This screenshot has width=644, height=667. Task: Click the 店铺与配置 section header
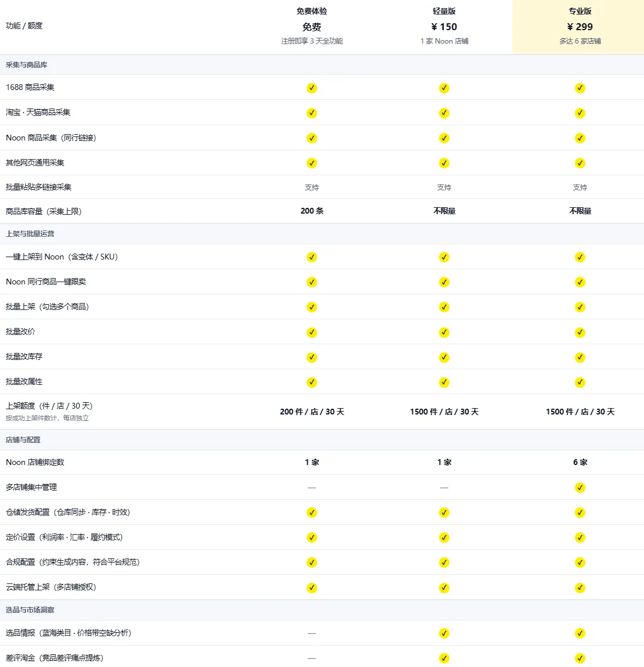(23, 440)
